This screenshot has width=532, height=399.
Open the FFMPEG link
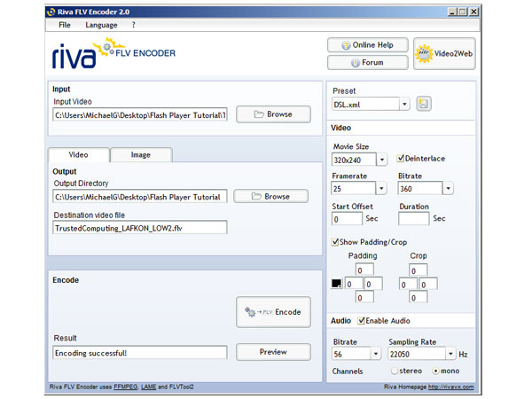coord(126,387)
